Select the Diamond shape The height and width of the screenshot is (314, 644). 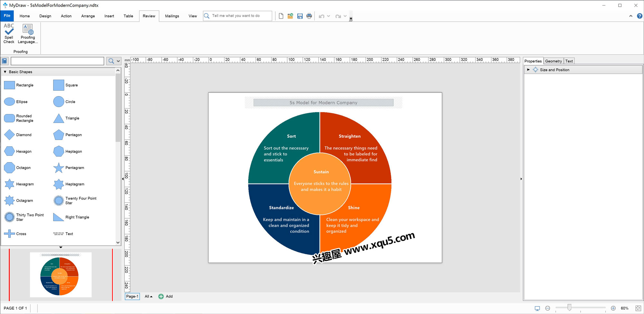click(18, 135)
